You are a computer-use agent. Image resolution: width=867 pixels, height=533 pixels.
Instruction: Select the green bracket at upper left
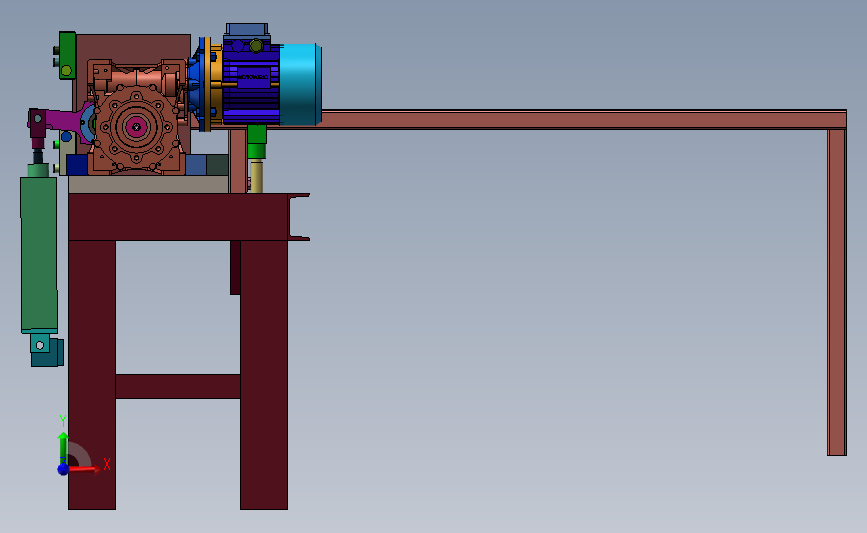[x=67, y=55]
